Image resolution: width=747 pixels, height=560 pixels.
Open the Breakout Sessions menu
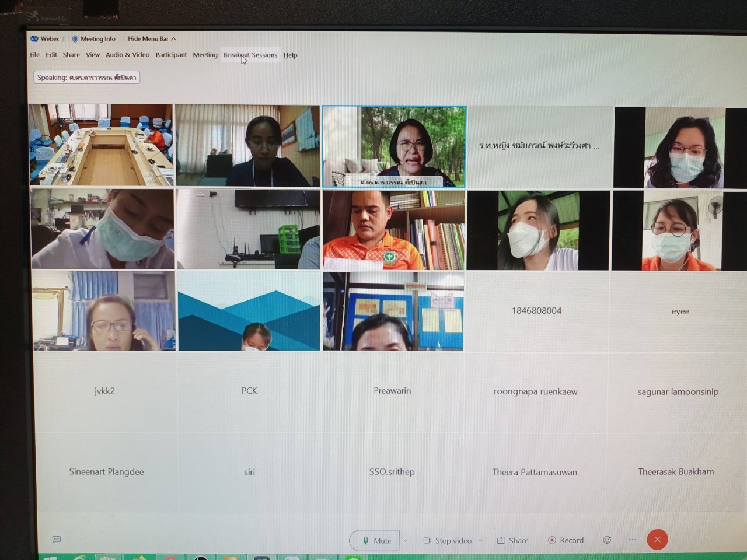250,55
